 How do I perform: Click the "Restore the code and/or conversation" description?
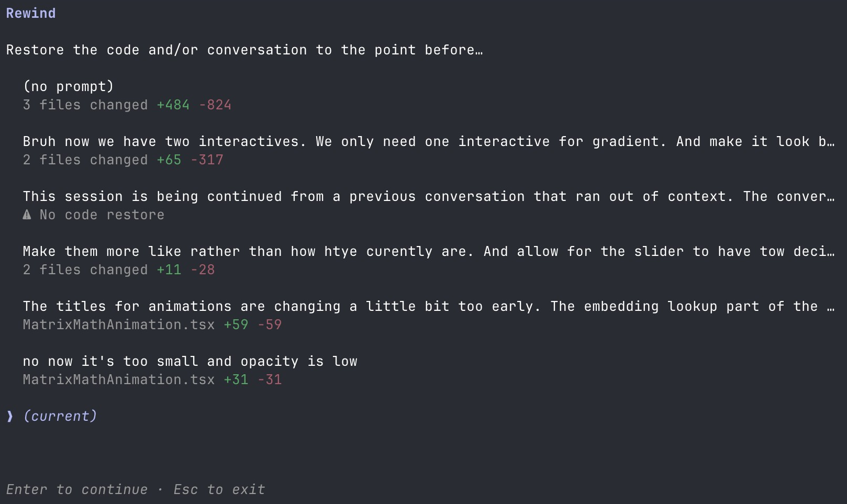point(244,50)
